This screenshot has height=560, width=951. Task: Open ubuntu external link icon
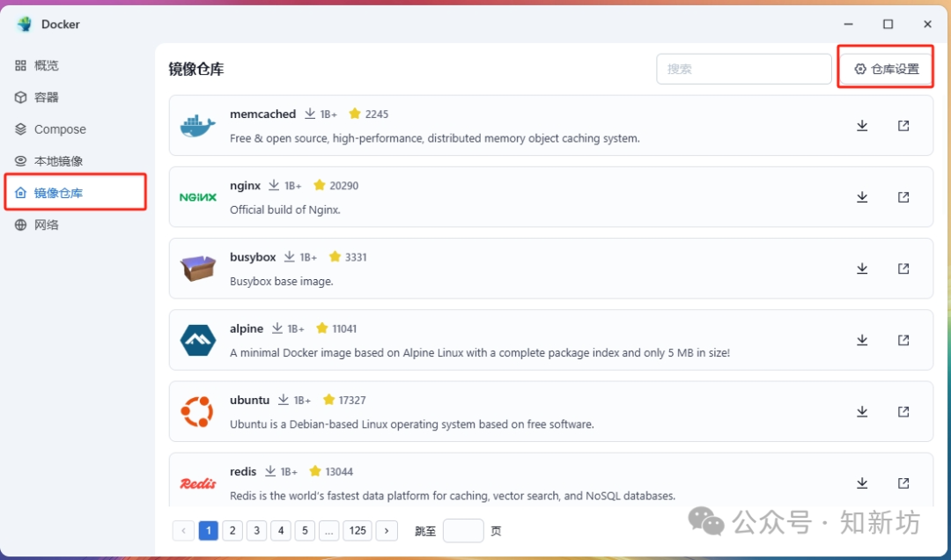[x=903, y=412]
